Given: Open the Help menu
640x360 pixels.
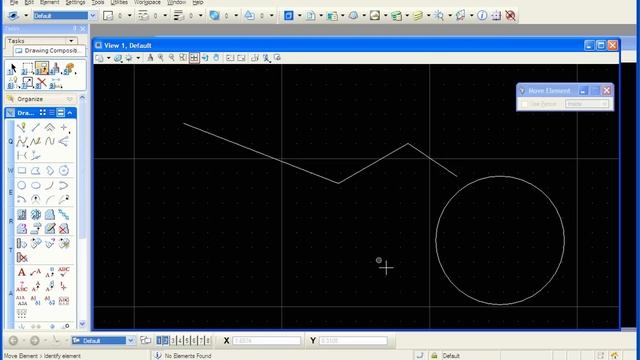Looking at the screenshot, I should (x=198, y=2).
